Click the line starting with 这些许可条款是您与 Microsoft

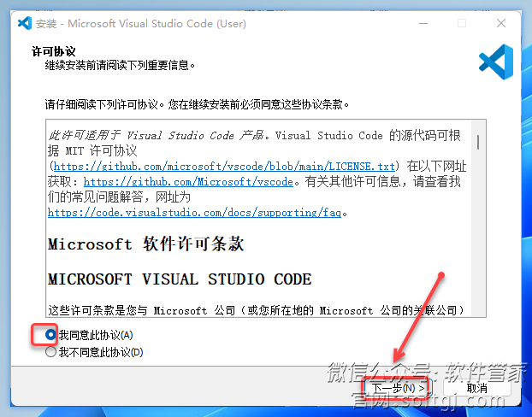pos(256,310)
